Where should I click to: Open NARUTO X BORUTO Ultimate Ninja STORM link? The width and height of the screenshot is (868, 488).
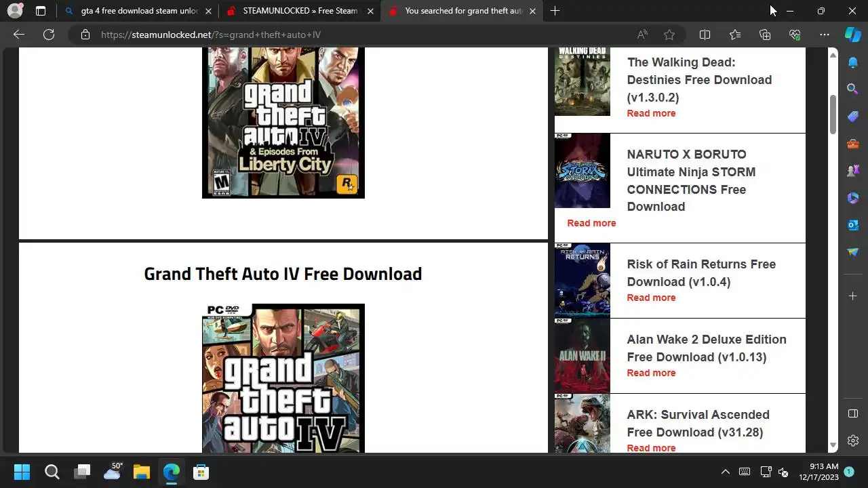[691, 180]
